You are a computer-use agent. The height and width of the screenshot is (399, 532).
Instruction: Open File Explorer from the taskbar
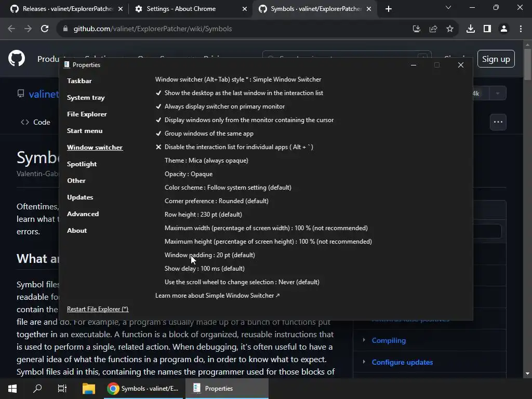click(88, 389)
